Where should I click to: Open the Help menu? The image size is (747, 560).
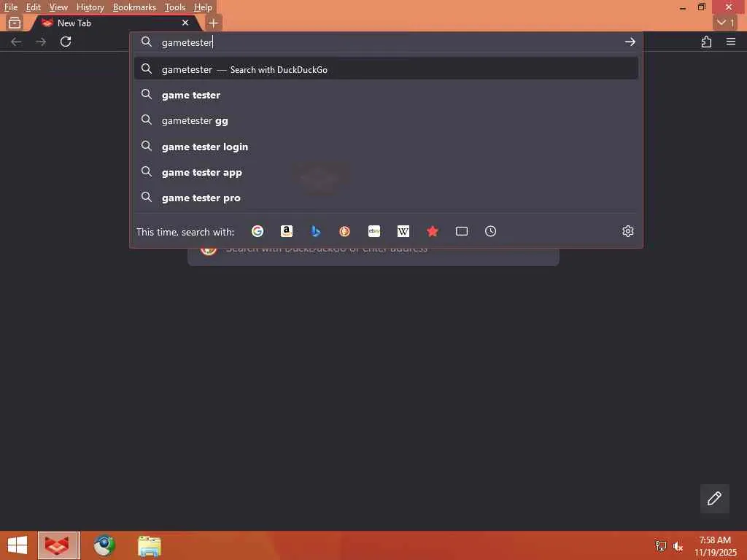(x=203, y=7)
